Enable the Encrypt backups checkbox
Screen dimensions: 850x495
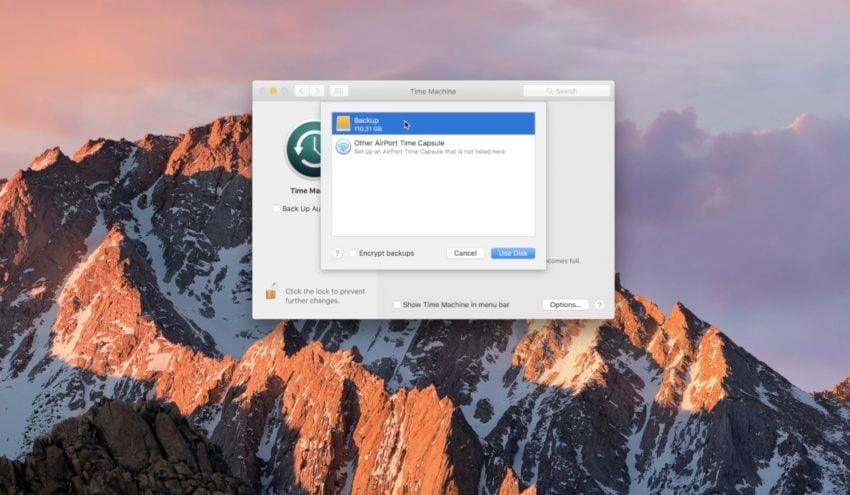353,253
